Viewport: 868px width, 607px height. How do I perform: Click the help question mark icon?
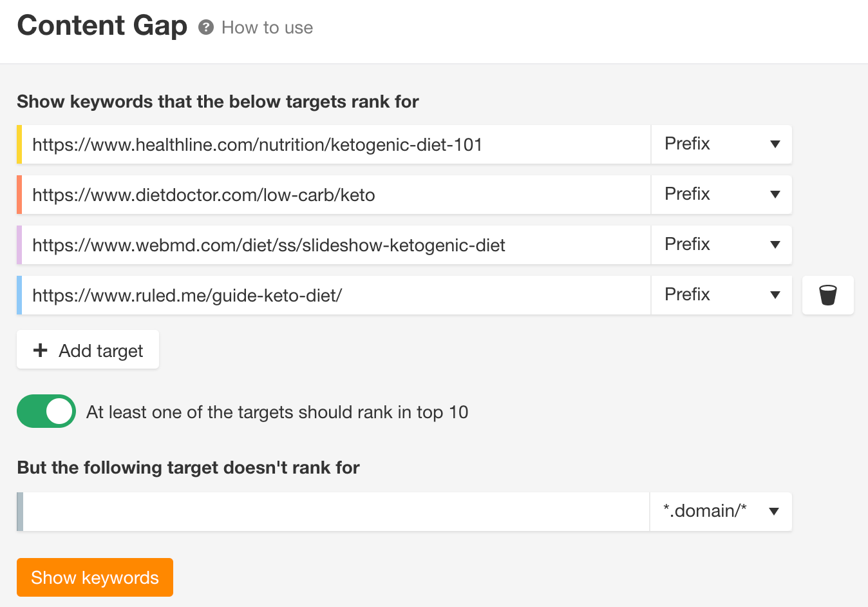205,27
